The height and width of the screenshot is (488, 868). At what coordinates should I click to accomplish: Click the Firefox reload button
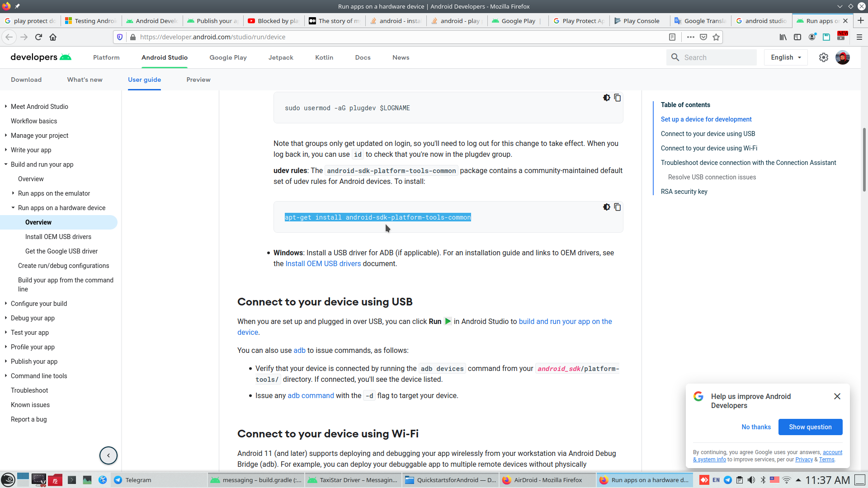coord(38,37)
